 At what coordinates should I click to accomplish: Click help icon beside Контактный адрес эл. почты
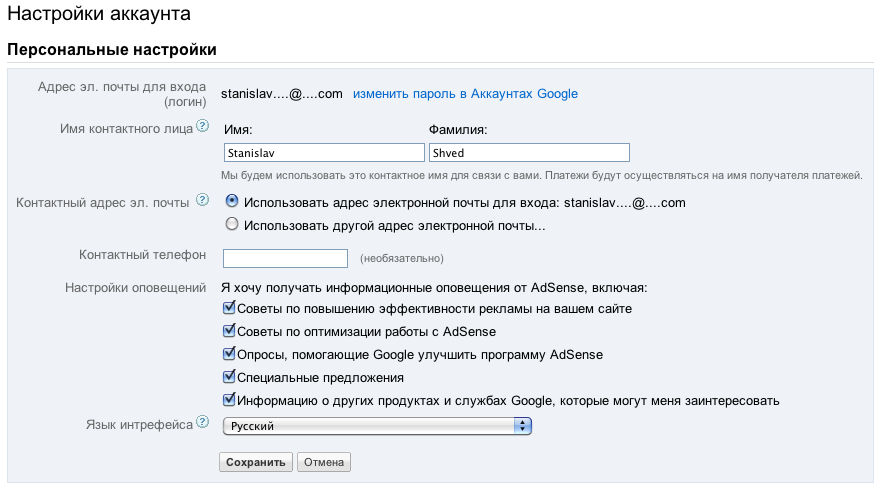[x=202, y=200]
